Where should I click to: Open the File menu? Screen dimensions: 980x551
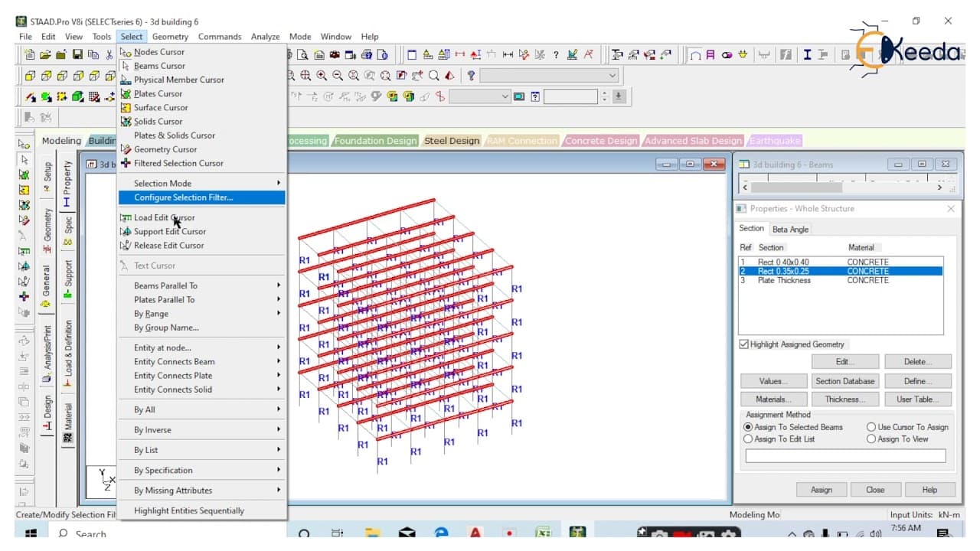point(25,37)
